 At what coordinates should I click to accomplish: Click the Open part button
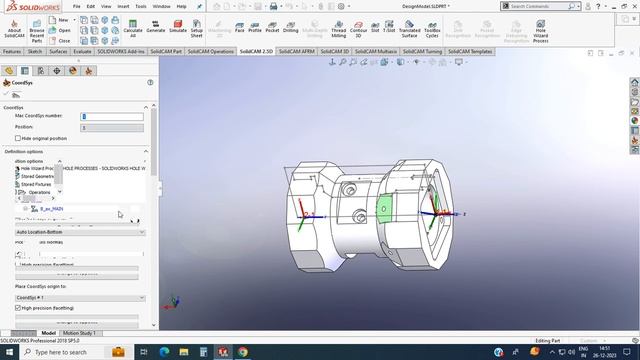60,30
